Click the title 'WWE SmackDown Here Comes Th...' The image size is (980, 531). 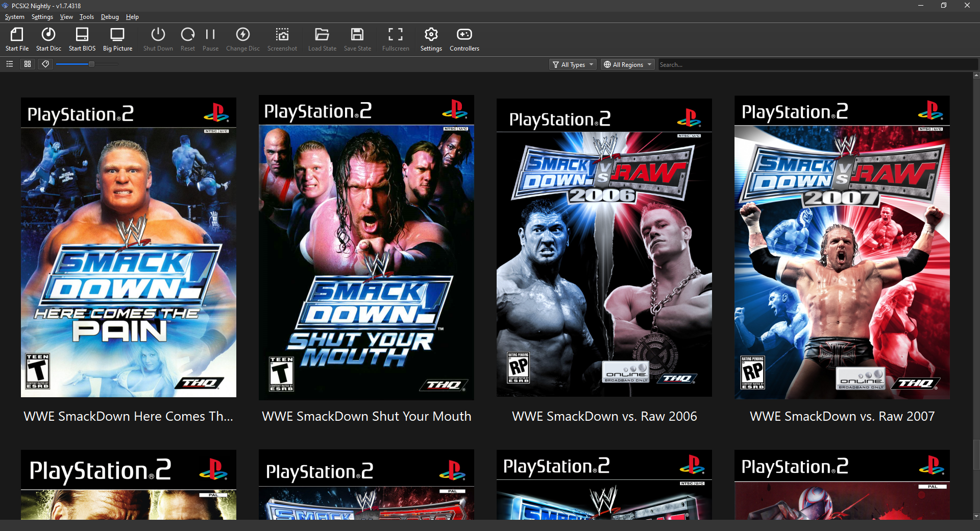129,416
